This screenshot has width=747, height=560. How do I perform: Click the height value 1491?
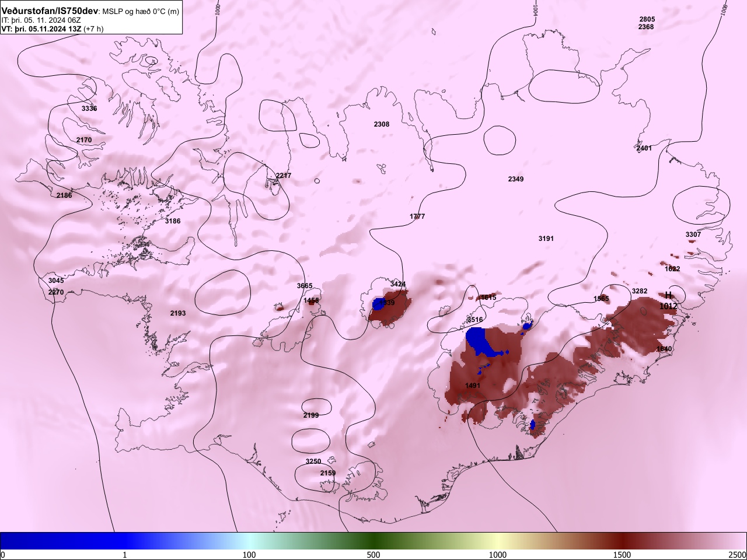[473, 386]
